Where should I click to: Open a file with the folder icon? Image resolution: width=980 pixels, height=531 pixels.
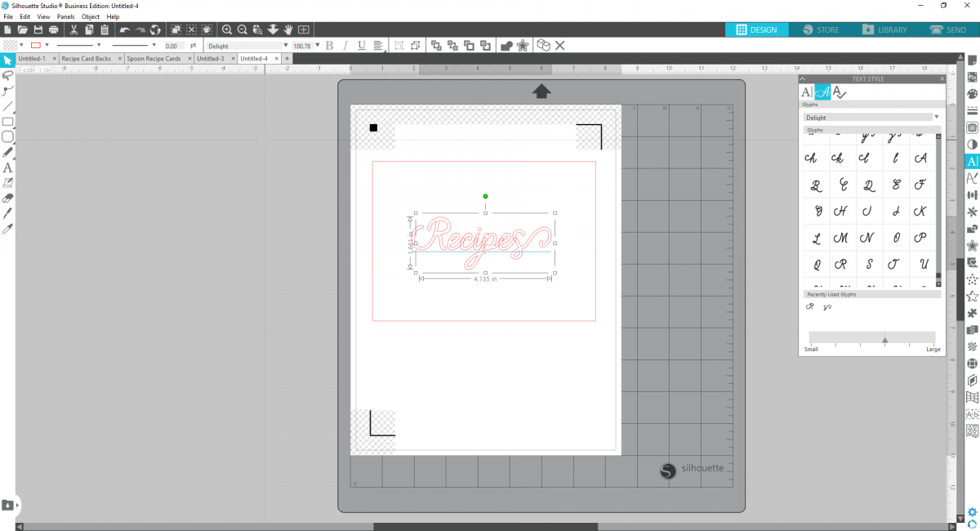(23, 30)
